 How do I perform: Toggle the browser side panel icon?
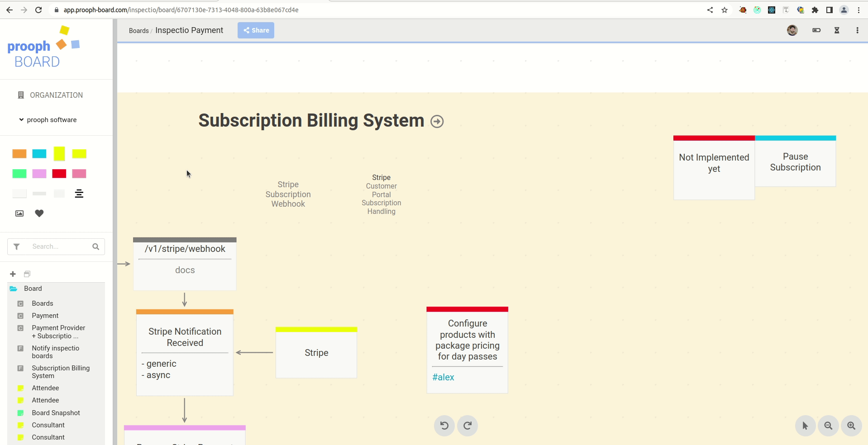click(x=830, y=10)
